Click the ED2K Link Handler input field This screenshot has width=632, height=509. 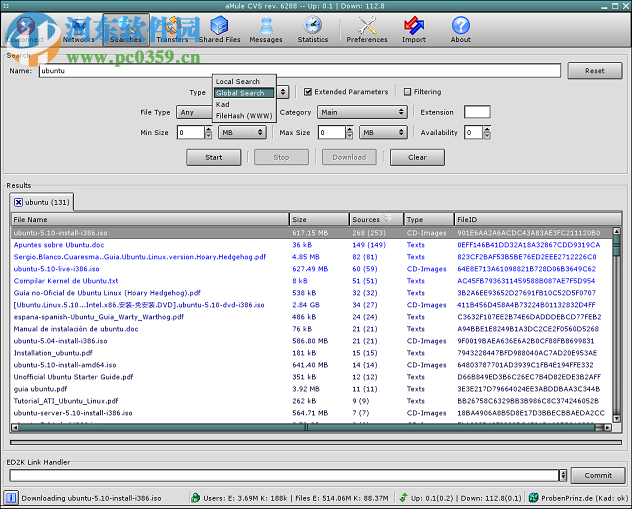(284, 476)
